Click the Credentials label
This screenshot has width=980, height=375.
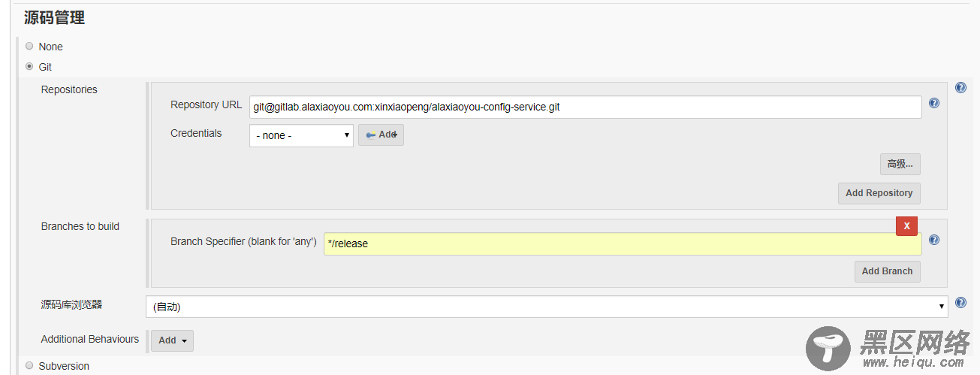click(x=196, y=133)
